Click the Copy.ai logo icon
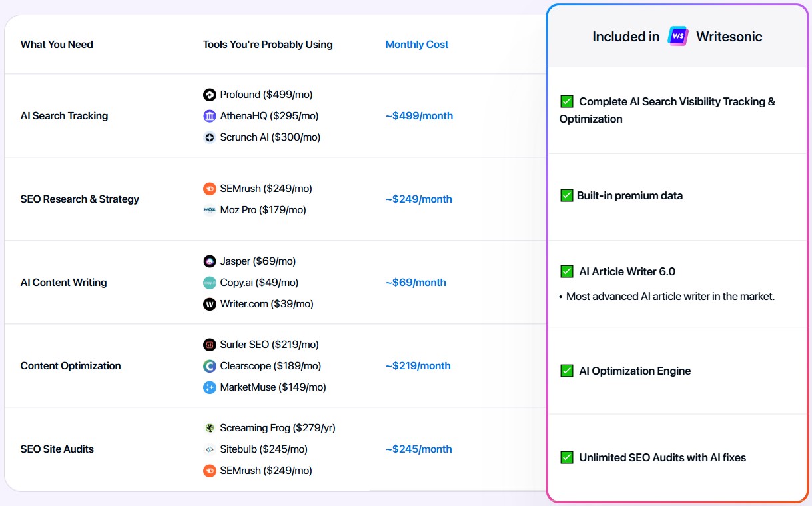The width and height of the screenshot is (812, 506). tap(210, 283)
